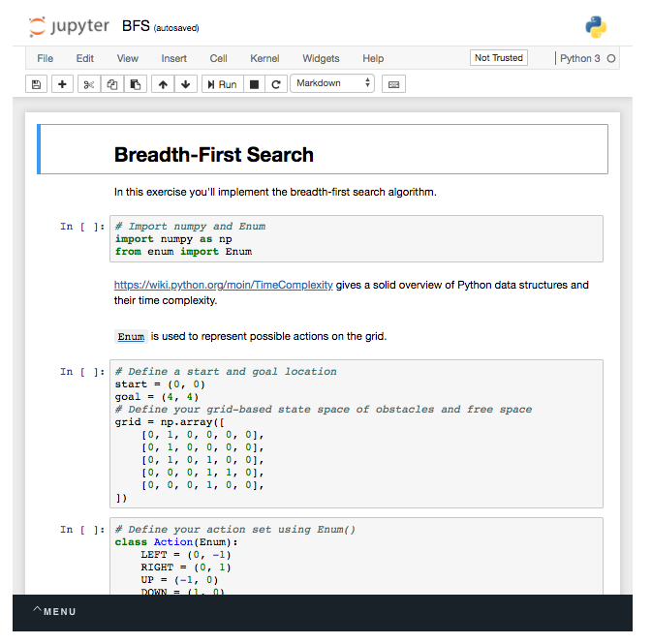Viewport: 652px width, 644px height.
Task: Open the Enum documentation link
Action: click(131, 336)
